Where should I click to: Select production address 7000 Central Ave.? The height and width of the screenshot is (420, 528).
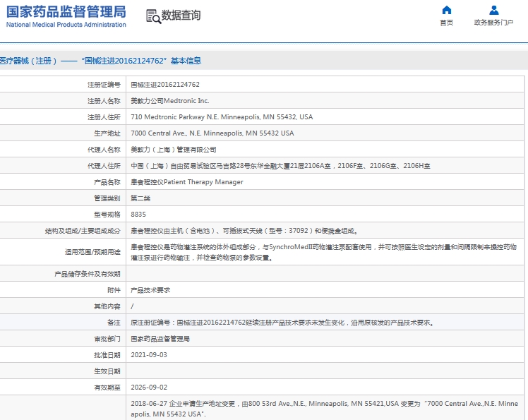pos(212,133)
